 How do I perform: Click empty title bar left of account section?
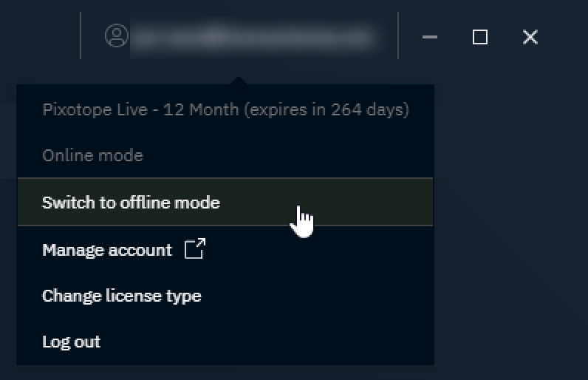tap(37, 35)
